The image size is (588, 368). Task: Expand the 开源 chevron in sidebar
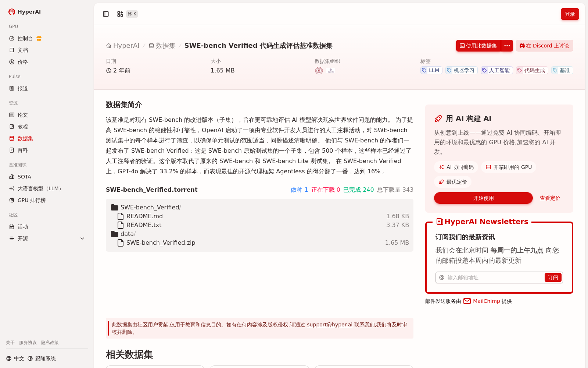[x=82, y=238]
